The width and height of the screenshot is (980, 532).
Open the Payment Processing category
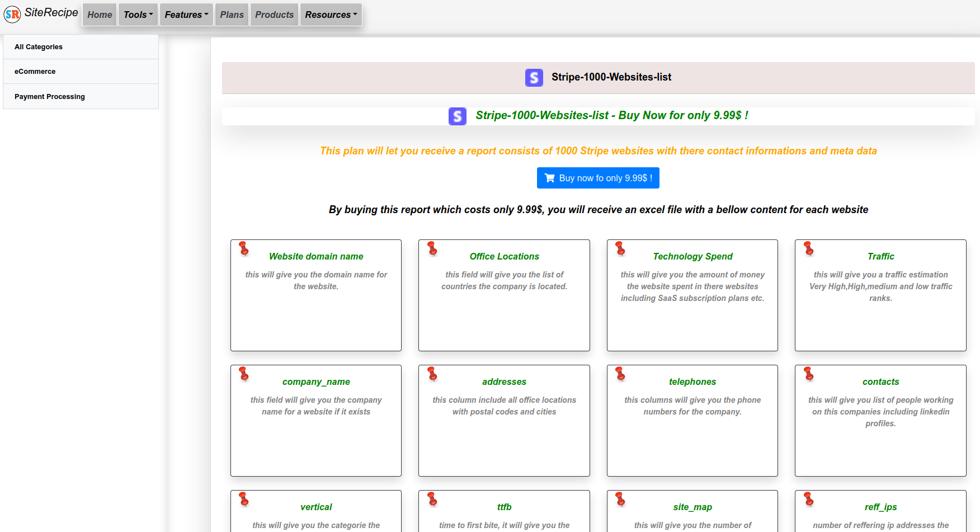(81, 96)
